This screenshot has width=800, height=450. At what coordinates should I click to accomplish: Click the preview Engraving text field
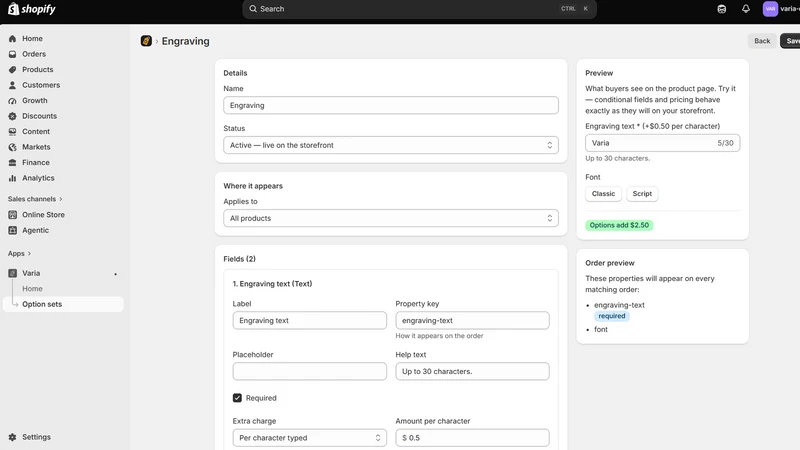[x=662, y=143]
